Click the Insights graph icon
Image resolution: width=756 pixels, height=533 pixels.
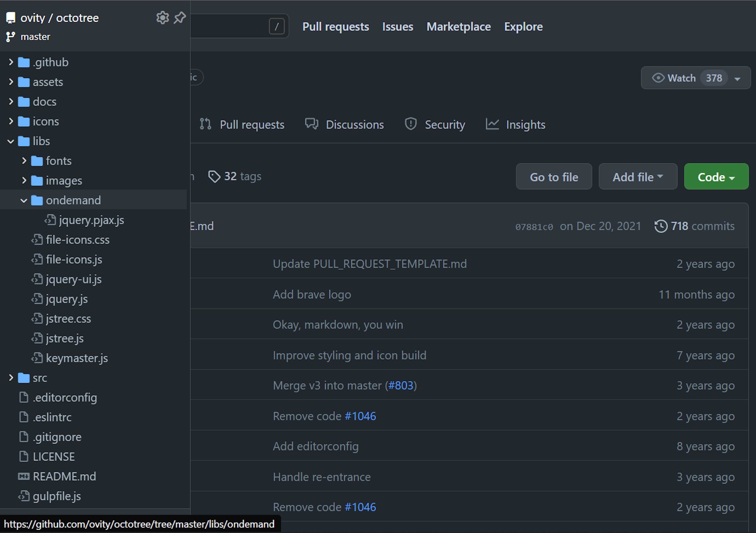click(492, 124)
